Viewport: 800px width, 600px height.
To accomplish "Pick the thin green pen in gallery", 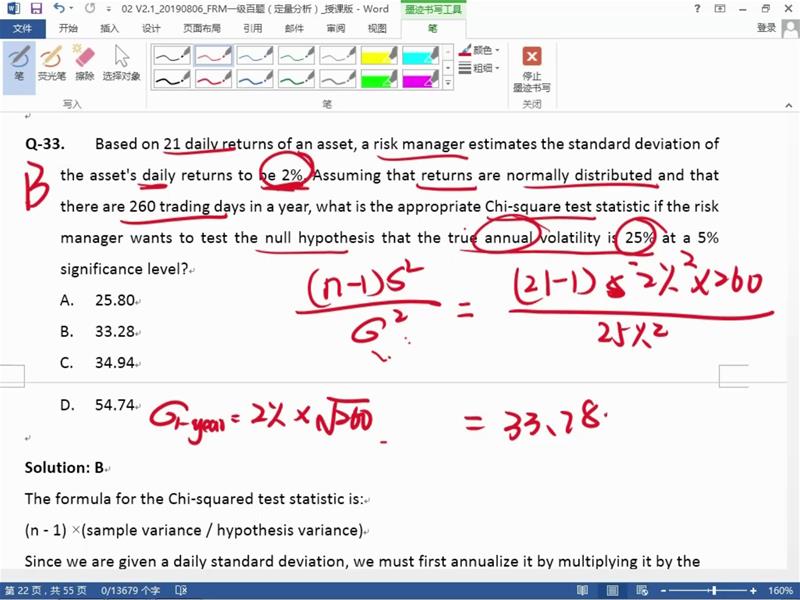I will coord(296,55).
